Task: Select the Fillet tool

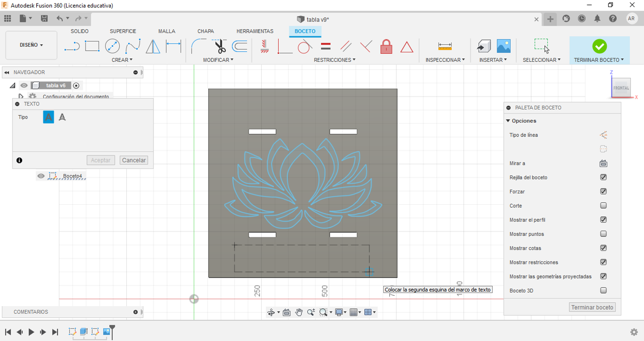Action: click(198, 47)
